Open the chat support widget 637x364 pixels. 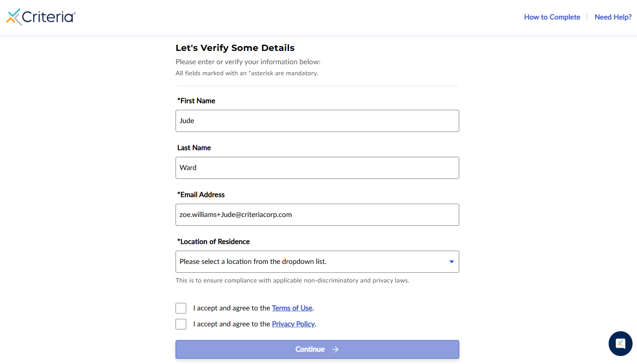620,344
